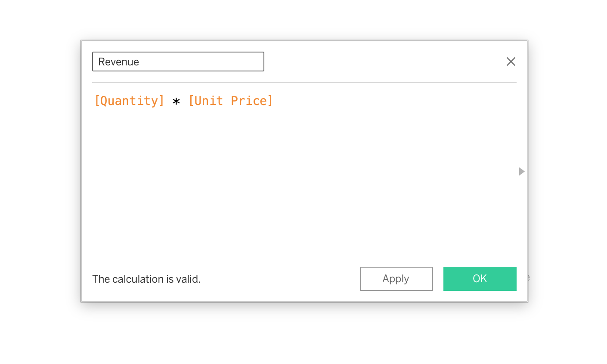Click the Revenue text inside the name box

[x=118, y=62]
